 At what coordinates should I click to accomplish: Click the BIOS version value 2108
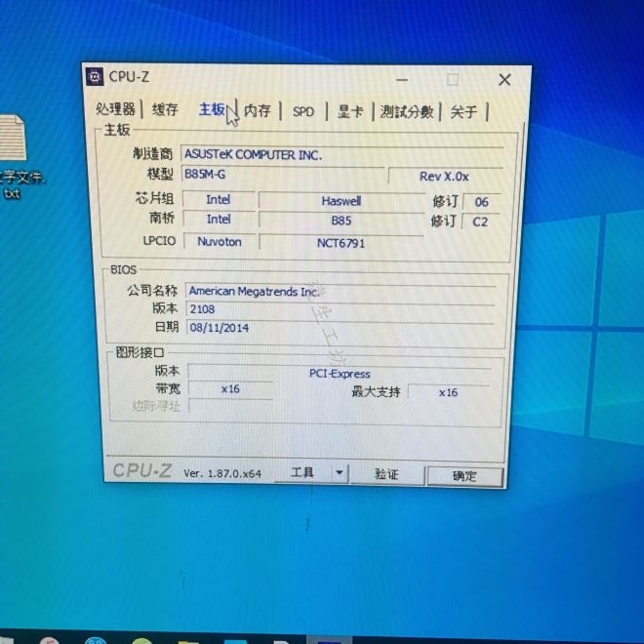[x=341, y=309]
